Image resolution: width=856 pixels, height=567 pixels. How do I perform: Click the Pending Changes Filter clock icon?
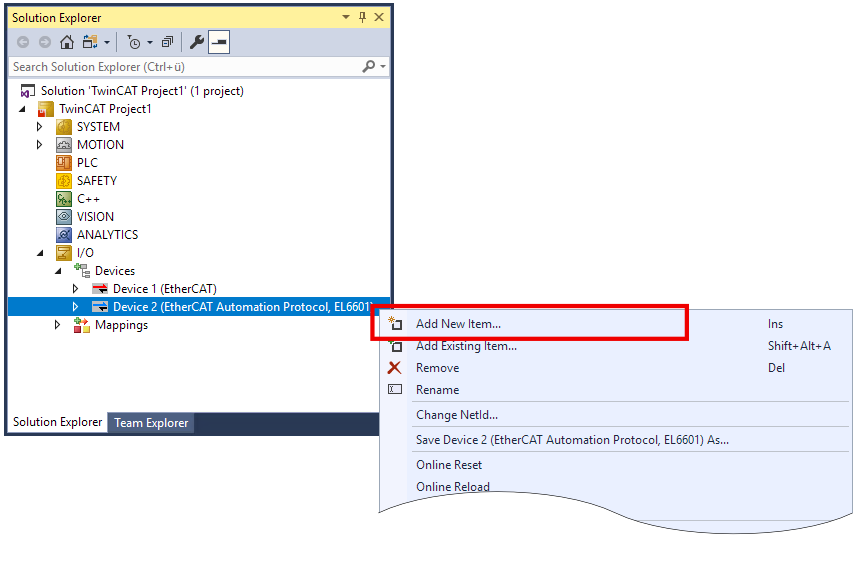[133, 42]
